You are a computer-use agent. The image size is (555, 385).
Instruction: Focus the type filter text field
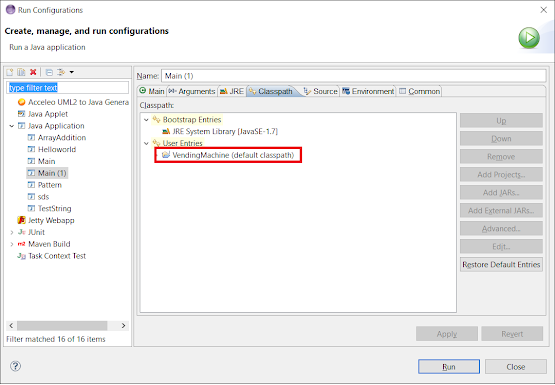click(x=68, y=88)
